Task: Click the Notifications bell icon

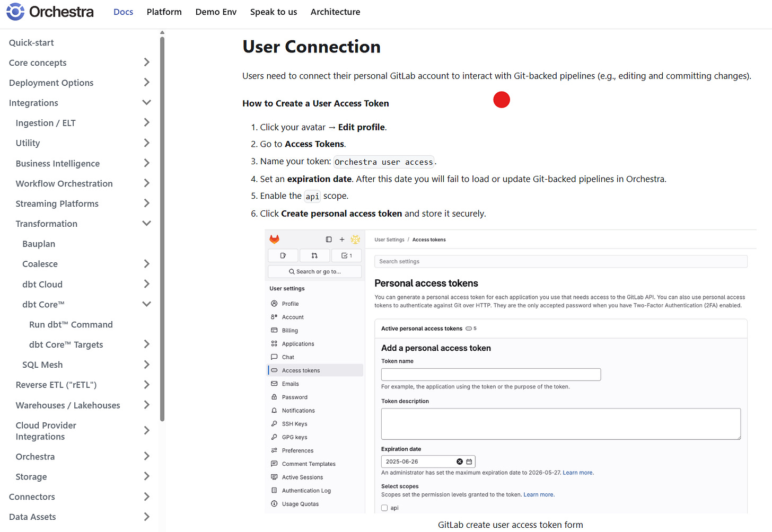Action: click(x=274, y=410)
